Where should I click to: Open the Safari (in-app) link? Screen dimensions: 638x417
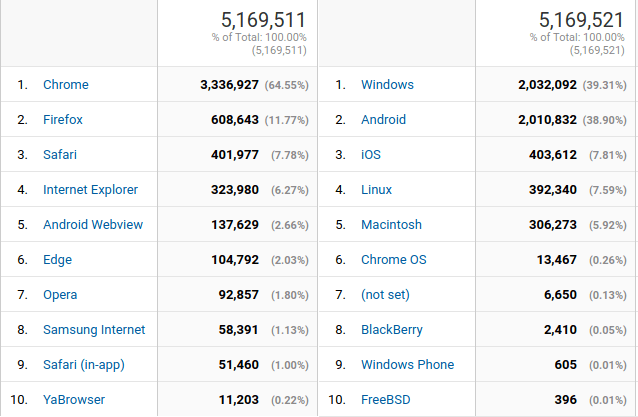pyautogui.click(x=84, y=365)
